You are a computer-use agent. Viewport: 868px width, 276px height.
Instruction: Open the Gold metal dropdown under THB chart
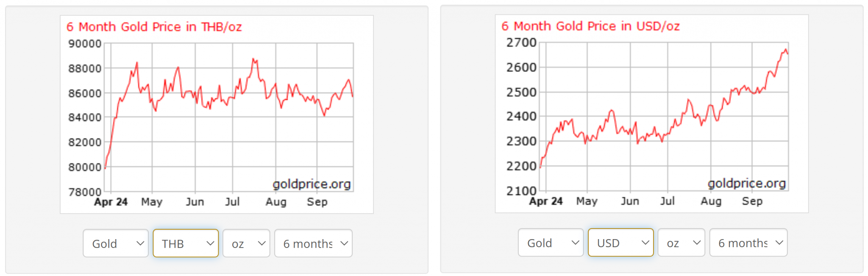(x=116, y=243)
